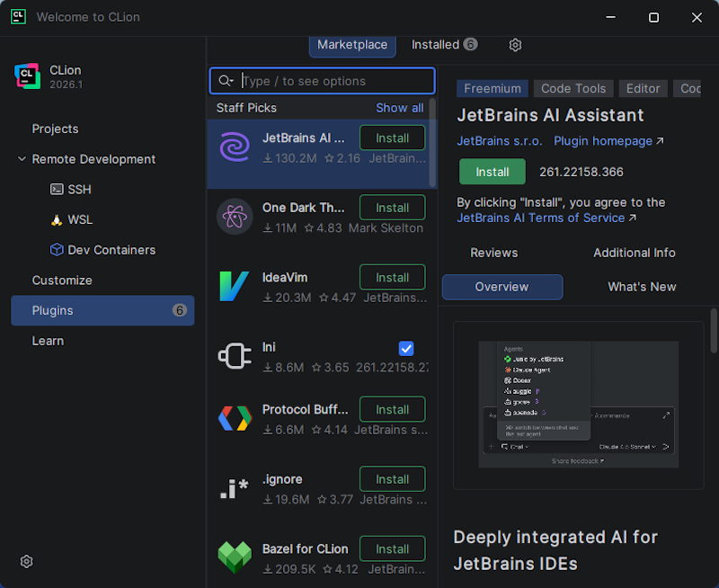Open the Customize section

pyautogui.click(x=62, y=281)
